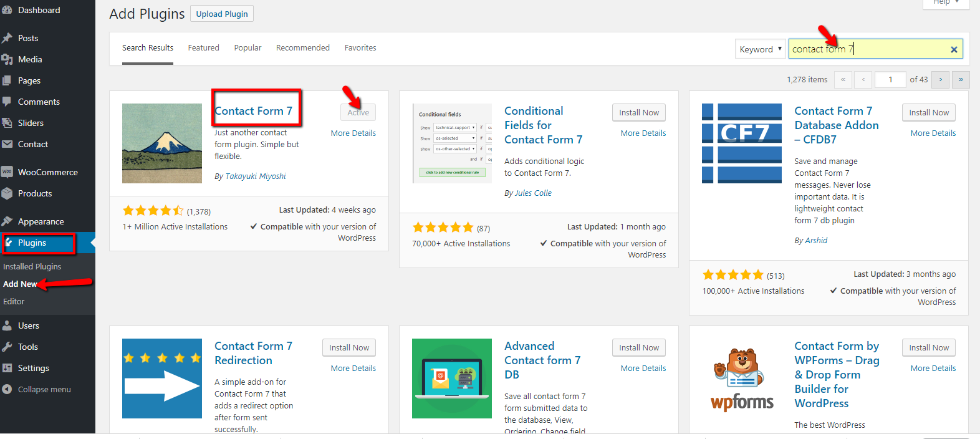The height and width of the screenshot is (439, 980).
Task: Expand the Help dropdown tab
Action: [946, 3]
